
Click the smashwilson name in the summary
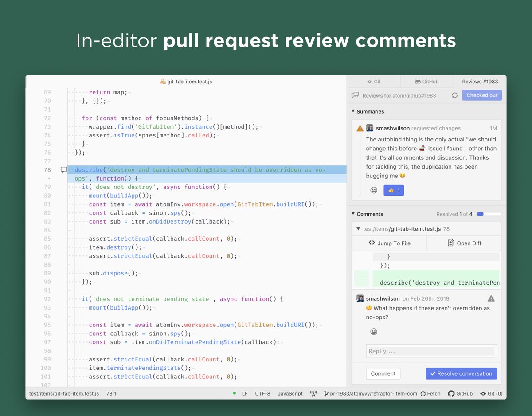[x=393, y=128]
